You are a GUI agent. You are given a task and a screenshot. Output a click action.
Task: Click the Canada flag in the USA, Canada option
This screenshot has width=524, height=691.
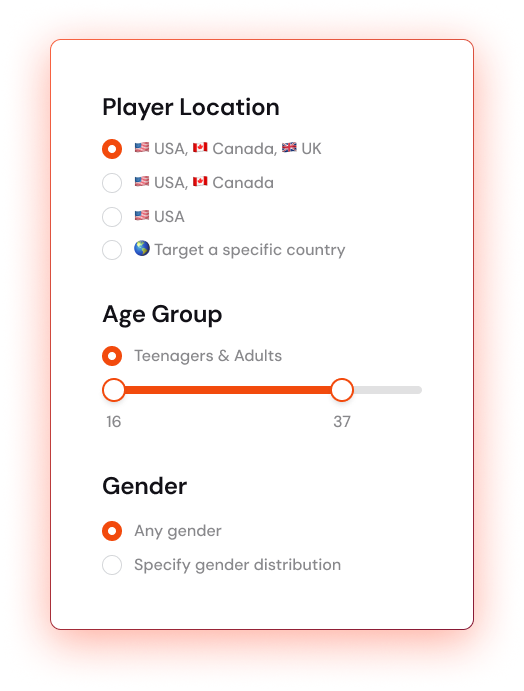pyautogui.click(x=200, y=182)
